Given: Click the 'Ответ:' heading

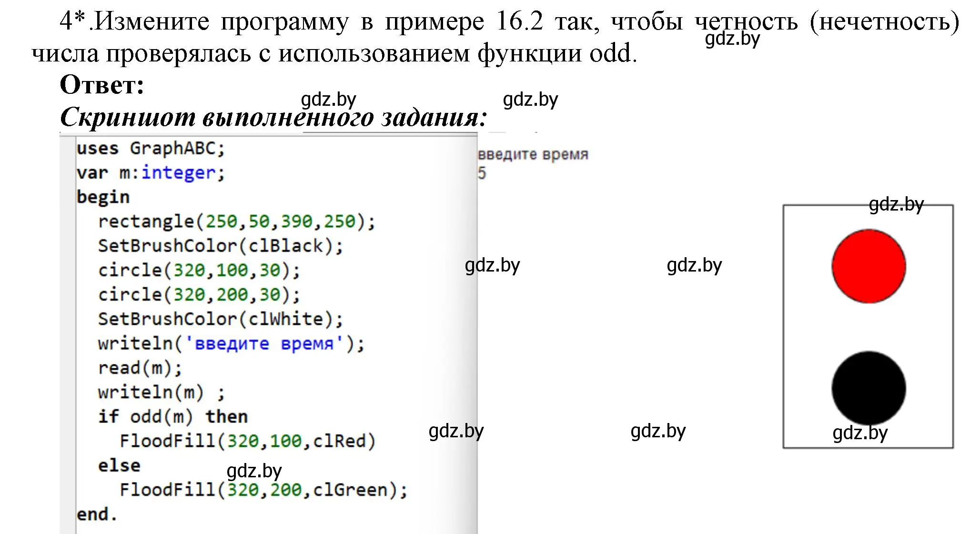Looking at the screenshot, I should pos(102,85).
